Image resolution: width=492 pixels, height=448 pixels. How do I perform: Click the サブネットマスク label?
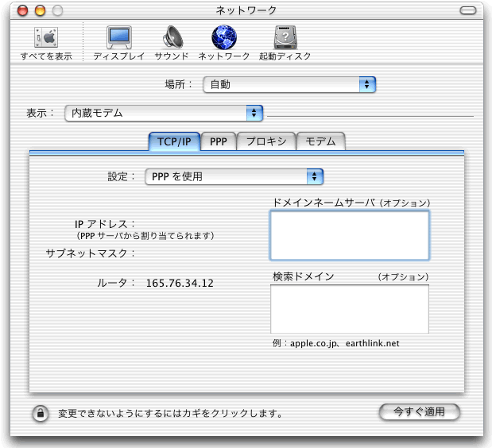tap(91, 253)
